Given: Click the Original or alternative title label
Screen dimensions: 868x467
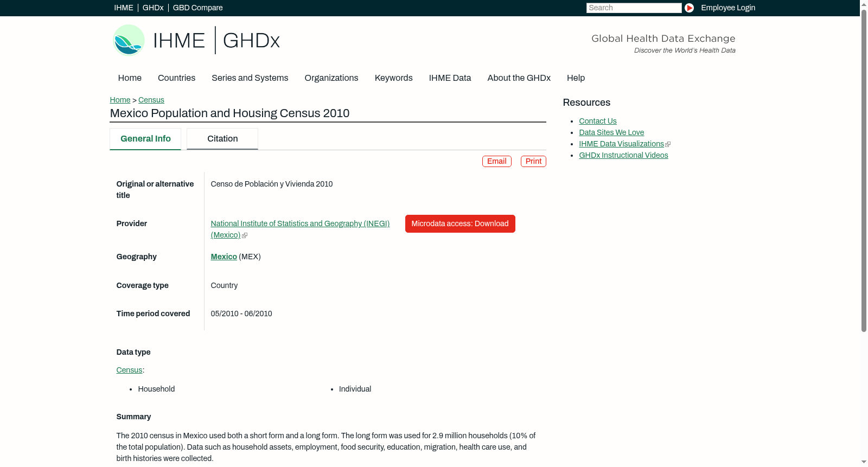Looking at the screenshot, I should pyautogui.click(x=155, y=190).
